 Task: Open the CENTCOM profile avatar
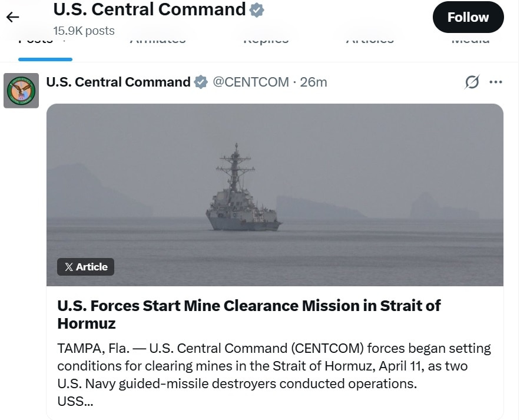tap(21, 91)
